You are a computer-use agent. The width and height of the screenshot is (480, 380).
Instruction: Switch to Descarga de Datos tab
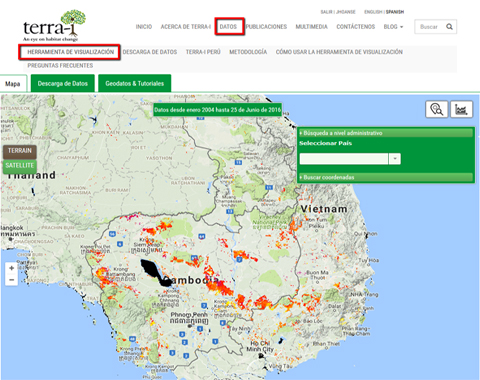click(63, 83)
